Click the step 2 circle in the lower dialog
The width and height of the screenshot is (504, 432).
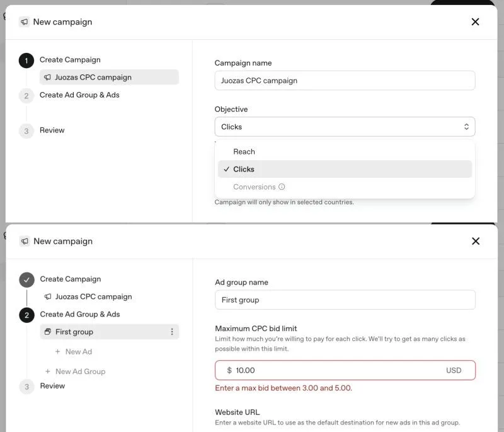pos(26,315)
